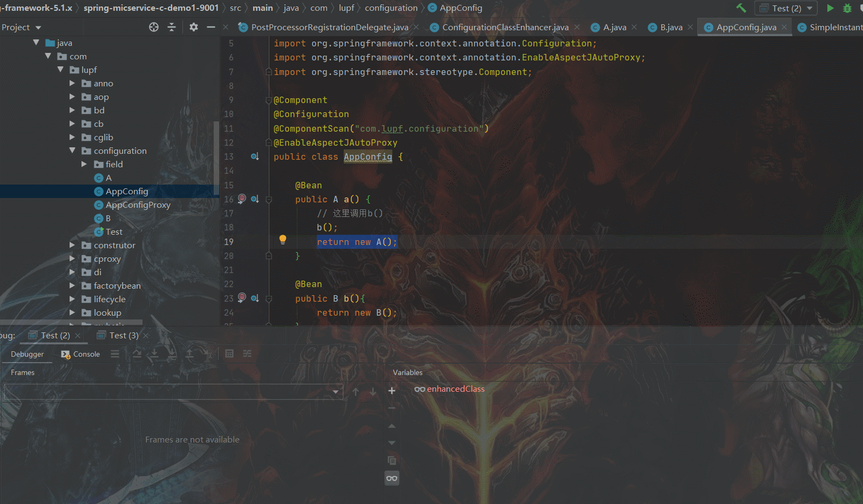Show quick-fix lightbulb actions on line 19
The width and height of the screenshot is (863, 504).
pos(282,240)
